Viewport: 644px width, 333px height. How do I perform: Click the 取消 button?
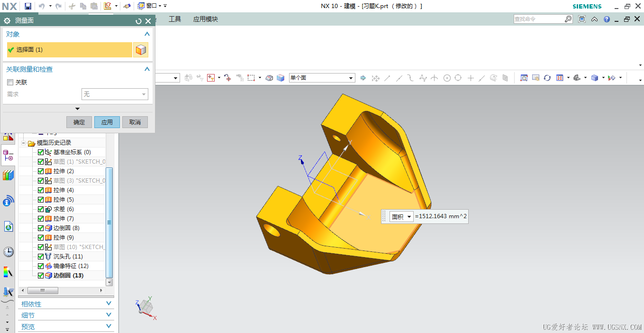[135, 122]
